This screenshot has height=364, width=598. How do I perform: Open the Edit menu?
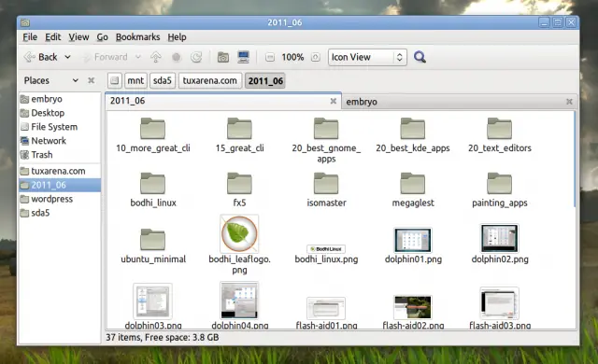[52, 37]
